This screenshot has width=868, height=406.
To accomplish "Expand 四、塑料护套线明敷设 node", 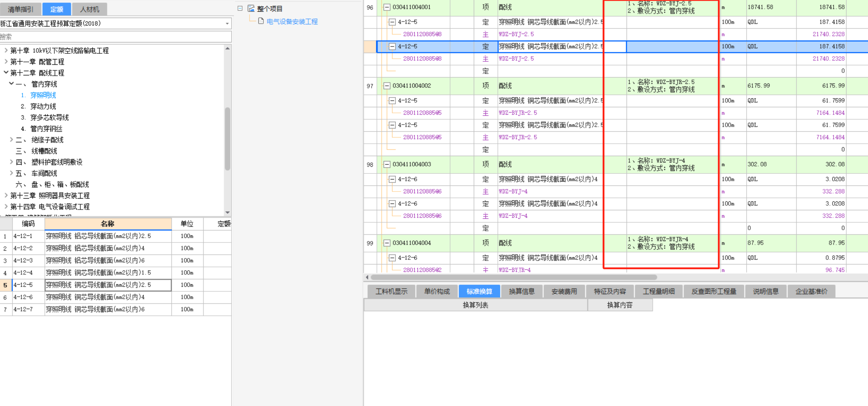I will (x=12, y=162).
